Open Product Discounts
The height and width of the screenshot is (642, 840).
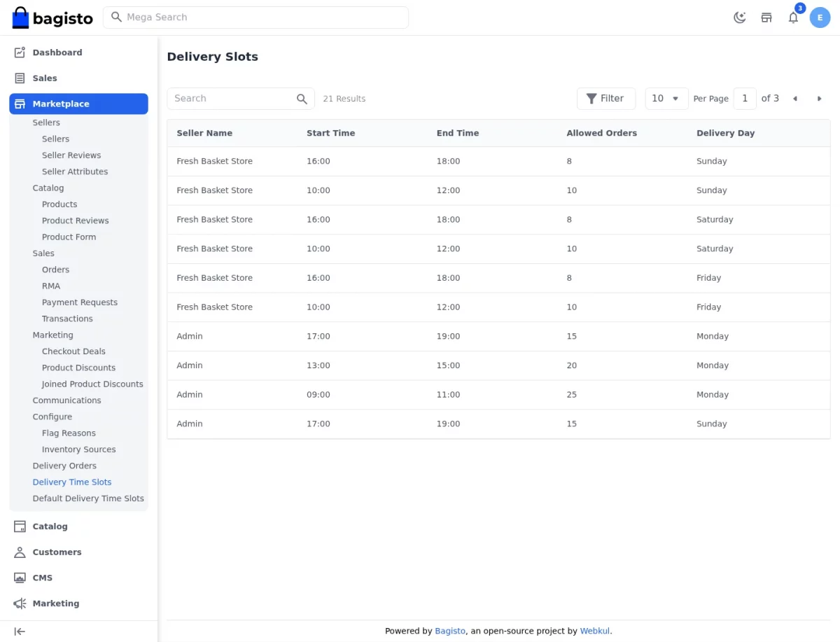click(x=78, y=368)
